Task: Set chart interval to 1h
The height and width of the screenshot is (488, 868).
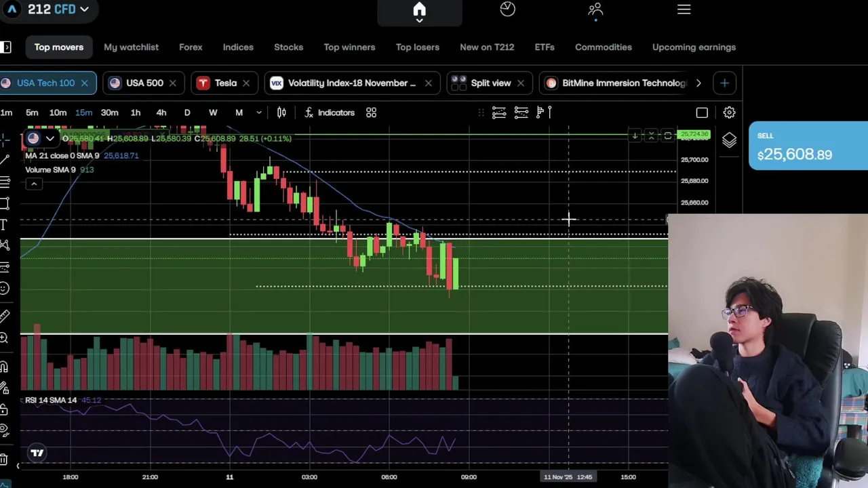Action: click(136, 113)
